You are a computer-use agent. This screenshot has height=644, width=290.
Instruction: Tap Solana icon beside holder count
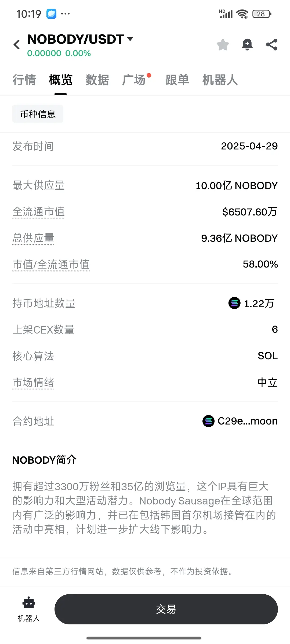coord(234,303)
